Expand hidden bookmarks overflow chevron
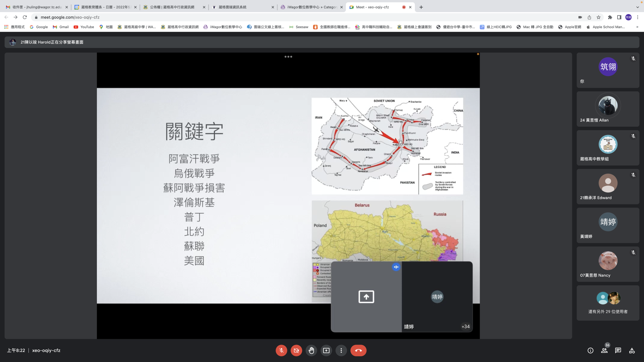The width and height of the screenshot is (644, 362). click(637, 27)
